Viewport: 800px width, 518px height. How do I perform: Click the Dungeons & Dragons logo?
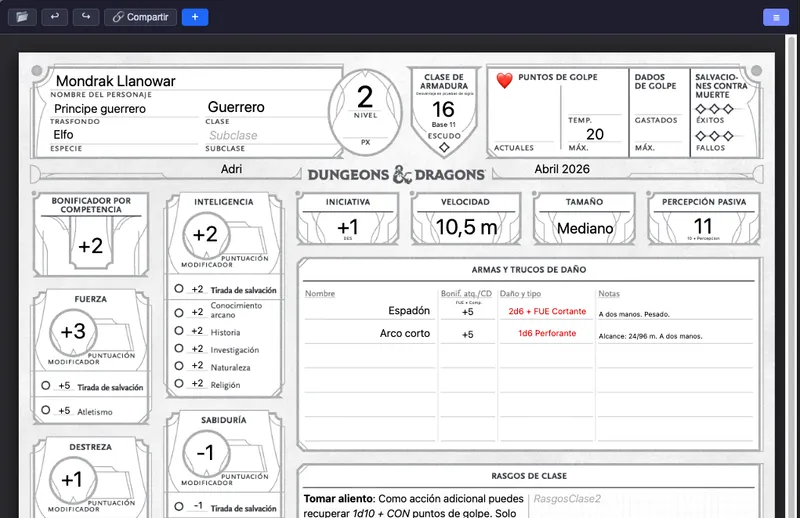(x=396, y=175)
